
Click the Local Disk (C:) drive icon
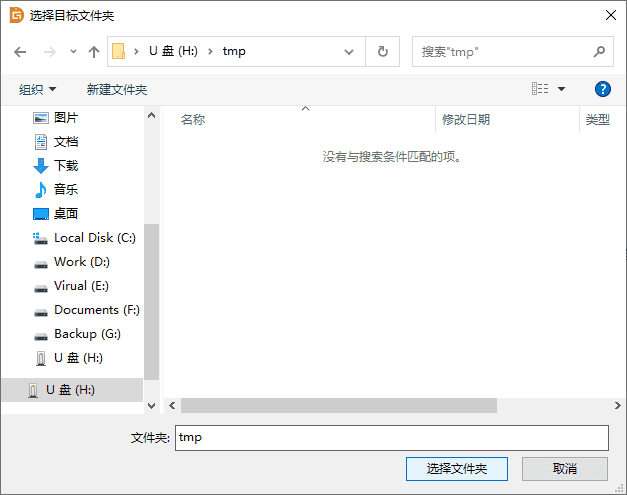(x=40, y=238)
